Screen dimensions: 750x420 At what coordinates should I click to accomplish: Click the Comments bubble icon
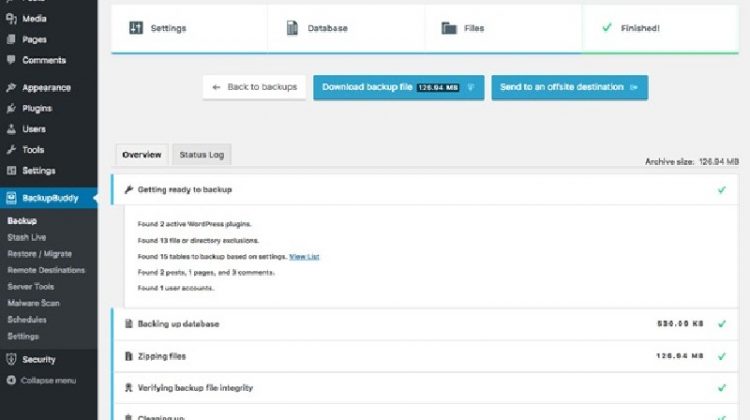[11, 60]
